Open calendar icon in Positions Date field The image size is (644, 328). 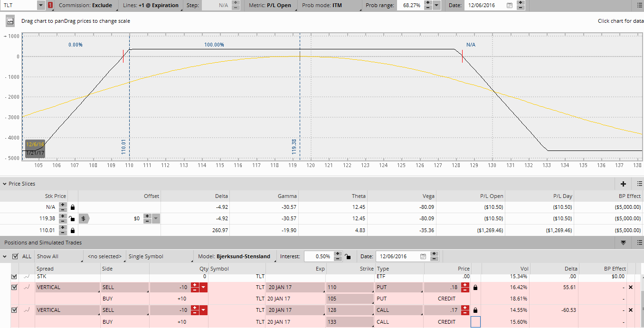(x=423, y=256)
